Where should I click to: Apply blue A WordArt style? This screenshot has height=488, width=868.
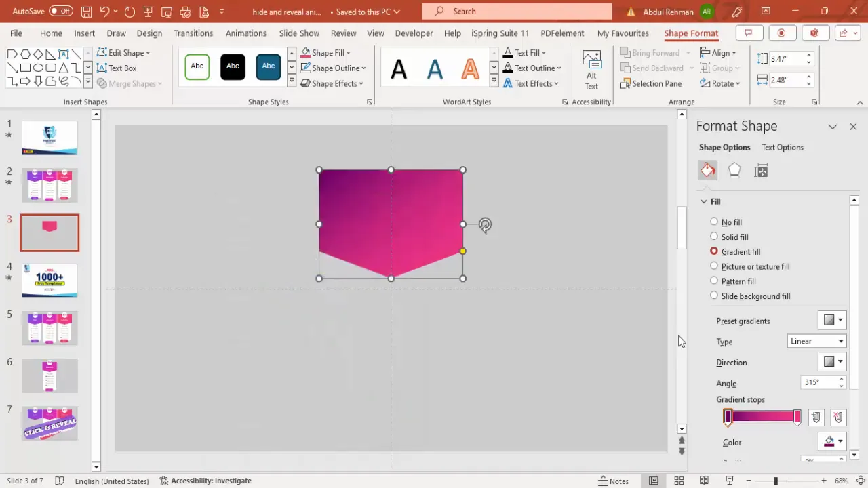tap(435, 68)
